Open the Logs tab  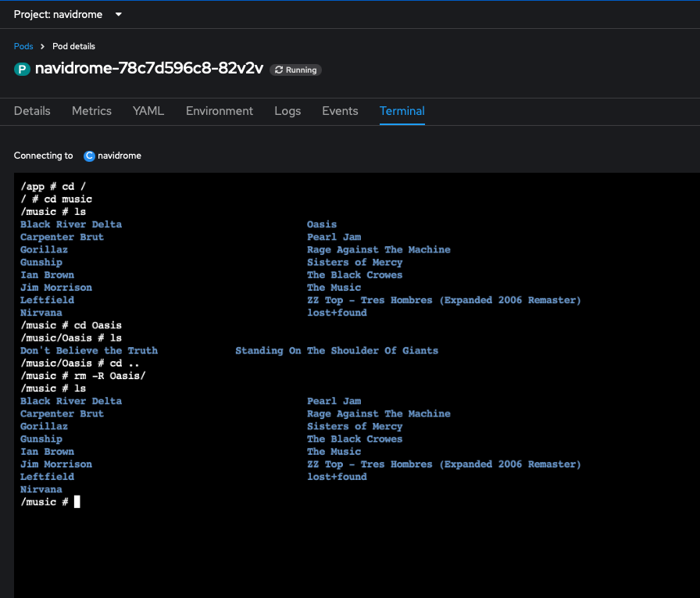pos(287,111)
